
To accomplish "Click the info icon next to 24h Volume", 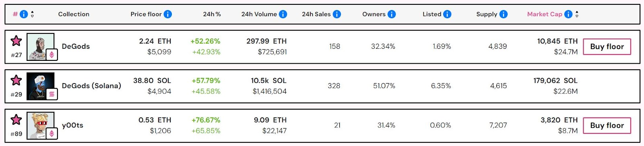I will point(283,14).
